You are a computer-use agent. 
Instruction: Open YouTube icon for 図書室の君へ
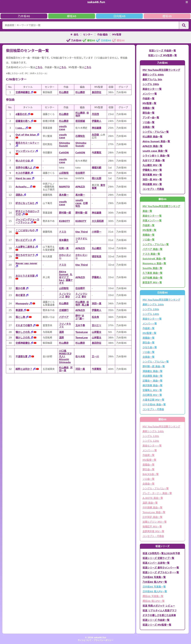coord(35,121)
